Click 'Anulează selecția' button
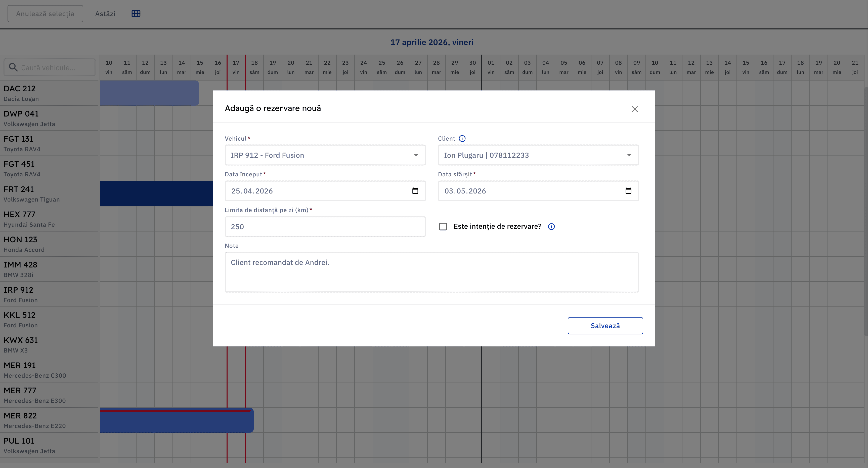The width and height of the screenshot is (868, 468). coord(45,14)
